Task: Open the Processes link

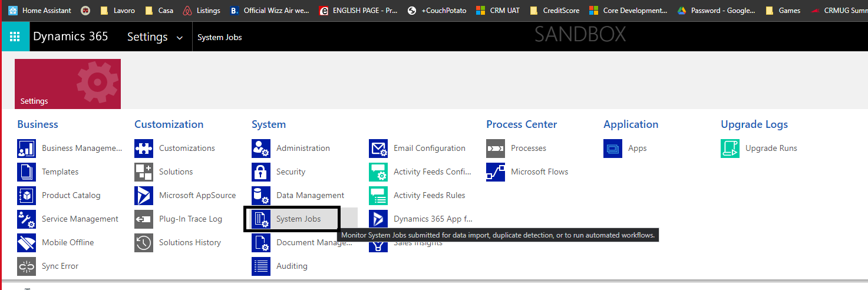Action: point(529,149)
